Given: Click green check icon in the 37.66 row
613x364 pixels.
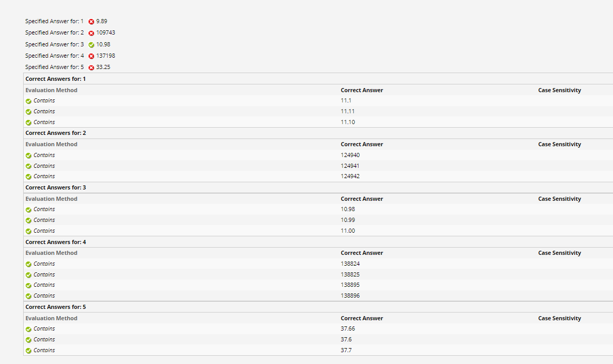Looking at the screenshot, I should 28,329.
